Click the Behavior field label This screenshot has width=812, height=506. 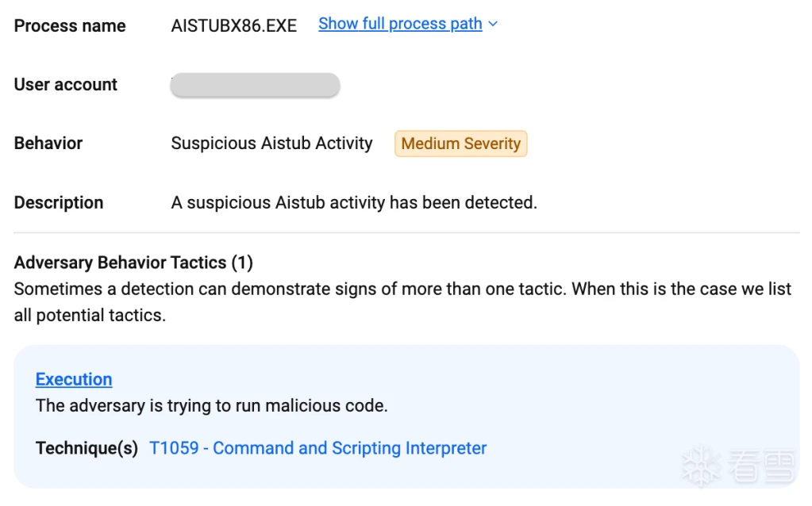48,144
